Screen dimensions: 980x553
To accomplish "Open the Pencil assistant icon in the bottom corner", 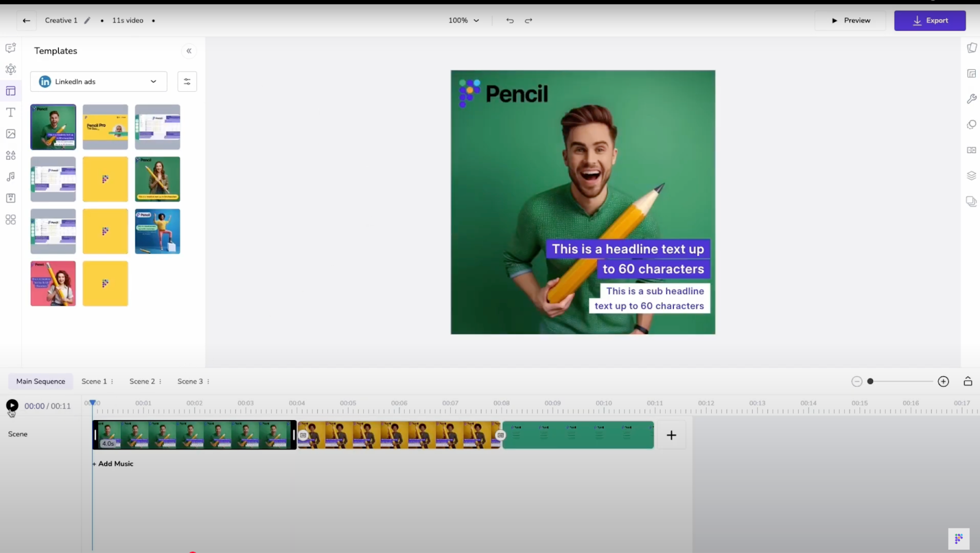I will point(959,538).
